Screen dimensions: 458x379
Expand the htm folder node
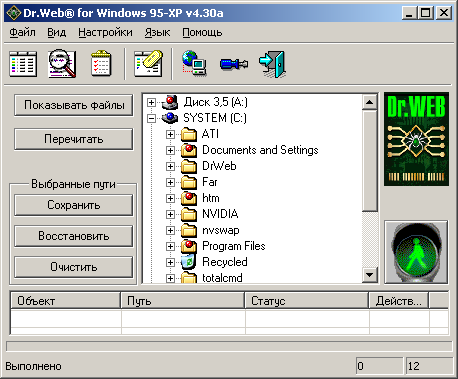pos(170,198)
